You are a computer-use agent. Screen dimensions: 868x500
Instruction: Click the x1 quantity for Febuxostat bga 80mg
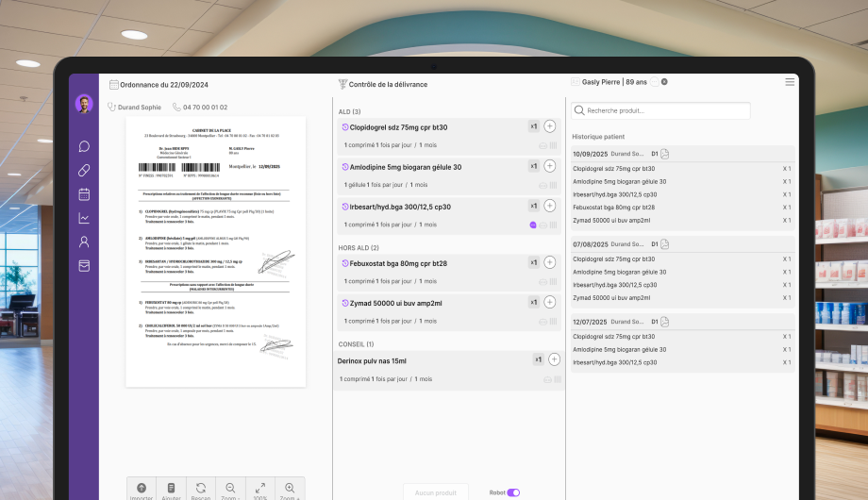pyautogui.click(x=534, y=263)
